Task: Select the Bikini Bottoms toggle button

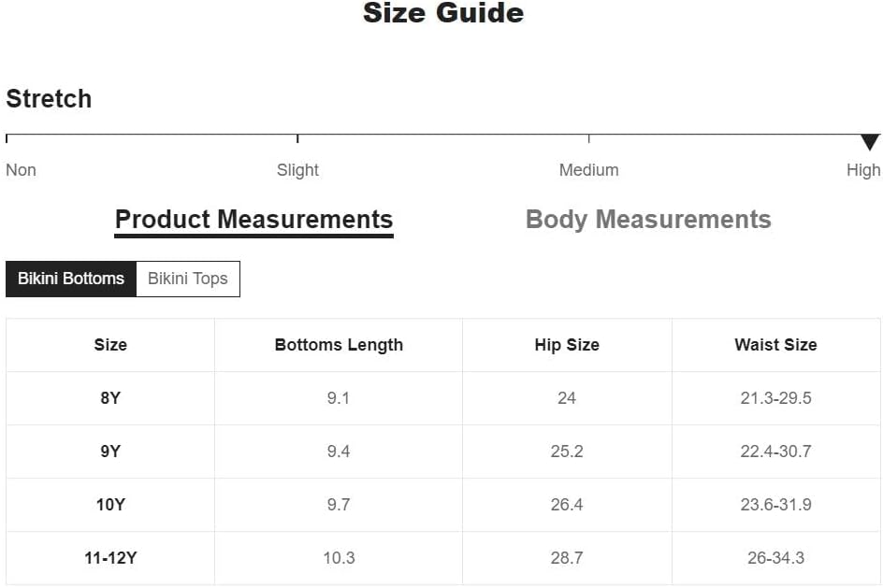Action: click(71, 279)
